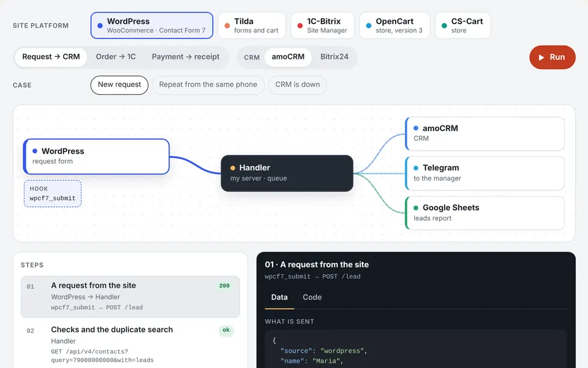The width and height of the screenshot is (588, 368).
Task: Open the Data tab
Action: (x=279, y=297)
